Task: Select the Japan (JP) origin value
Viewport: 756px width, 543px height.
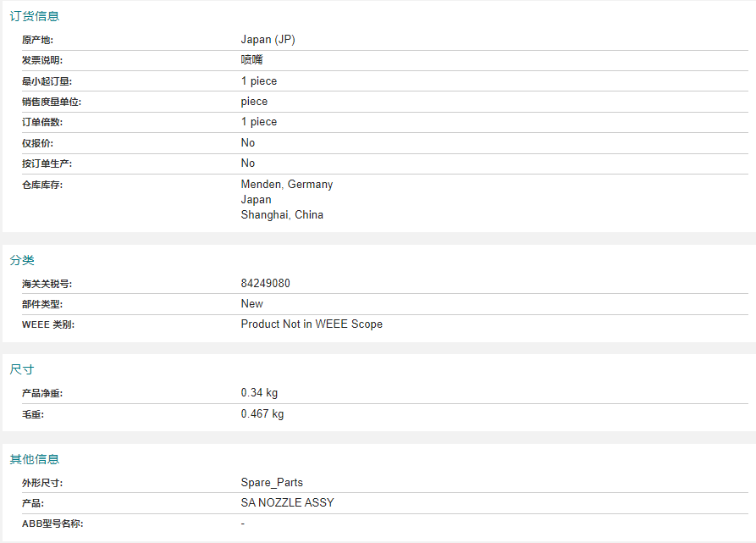Action: click(x=268, y=40)
